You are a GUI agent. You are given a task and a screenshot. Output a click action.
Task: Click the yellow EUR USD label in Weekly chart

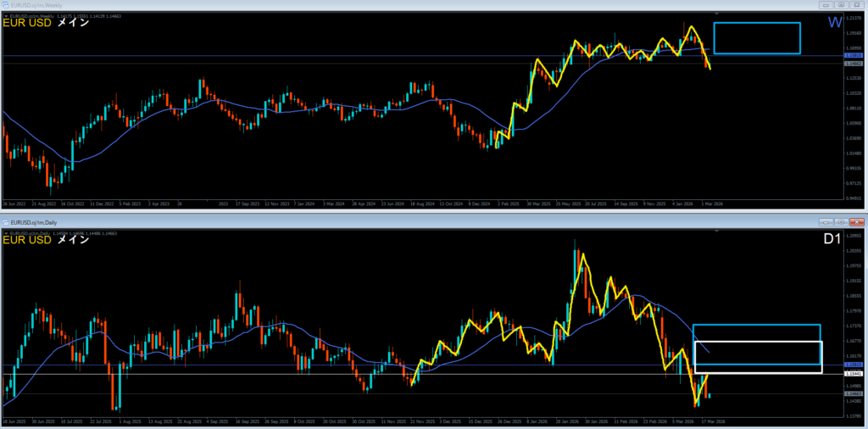[27, 23]
